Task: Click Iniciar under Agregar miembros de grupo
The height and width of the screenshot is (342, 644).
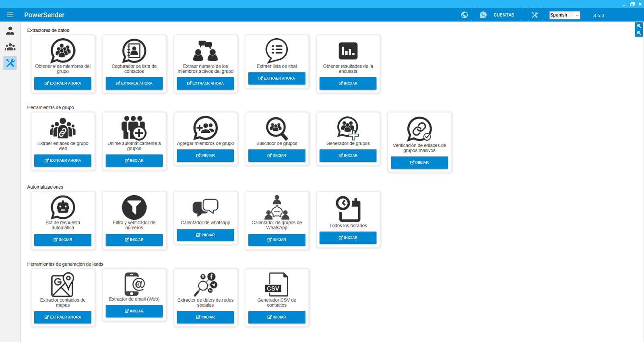Action: (205, 155)
